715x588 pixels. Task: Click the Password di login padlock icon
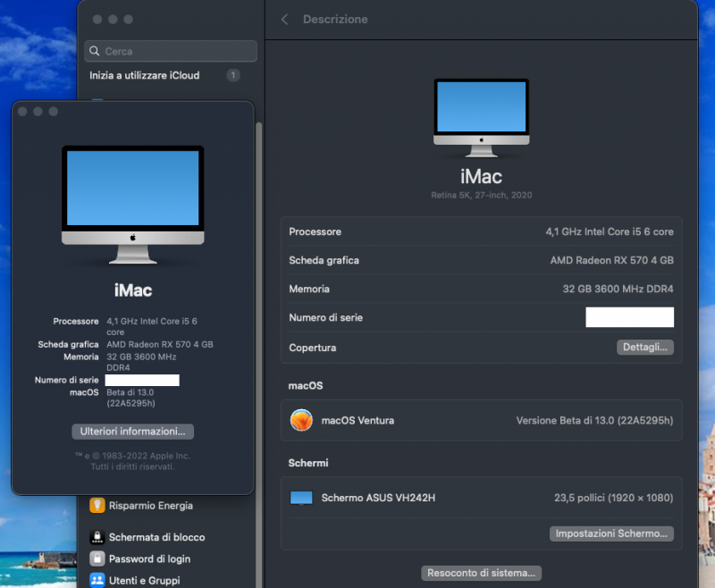pos(98,559)
